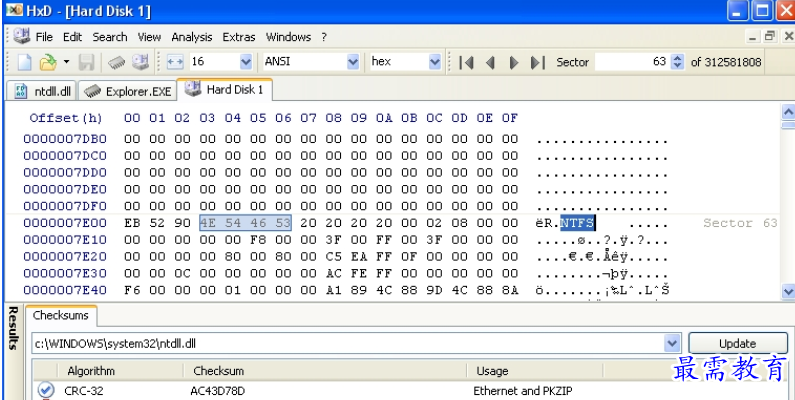Open the Search menu
795x400 pixels.
click(x=110, y=37)
